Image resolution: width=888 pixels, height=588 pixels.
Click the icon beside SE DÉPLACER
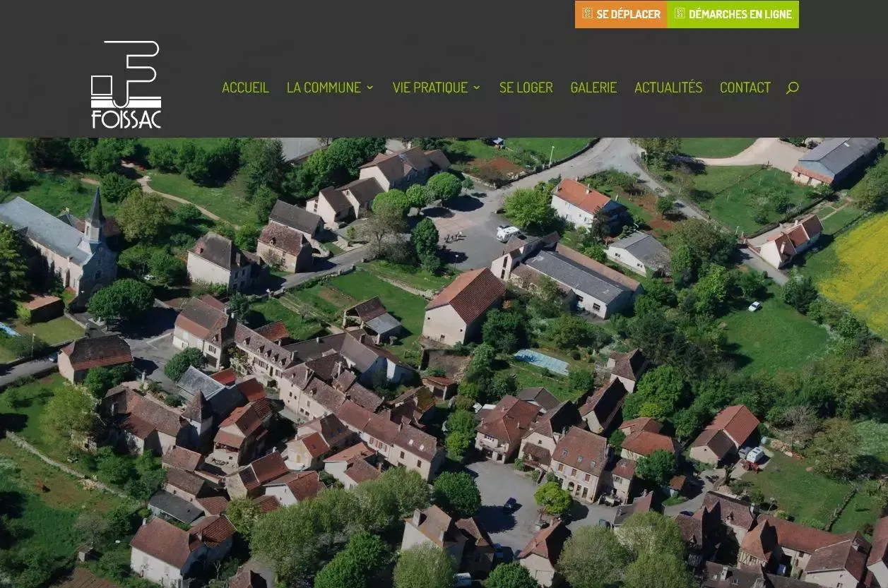587,13
